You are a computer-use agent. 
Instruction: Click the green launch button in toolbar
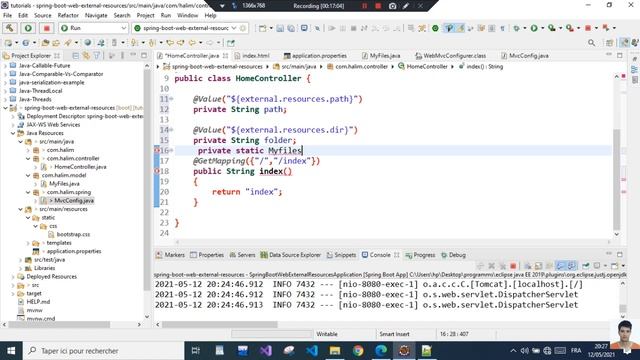(x=28, y=28)
